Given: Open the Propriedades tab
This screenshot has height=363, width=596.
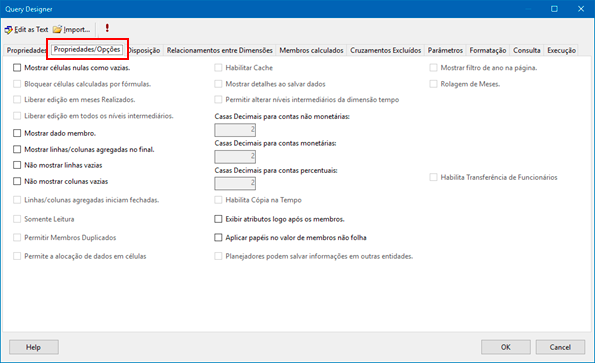Looking at the screenshot, I should [26, 50].
